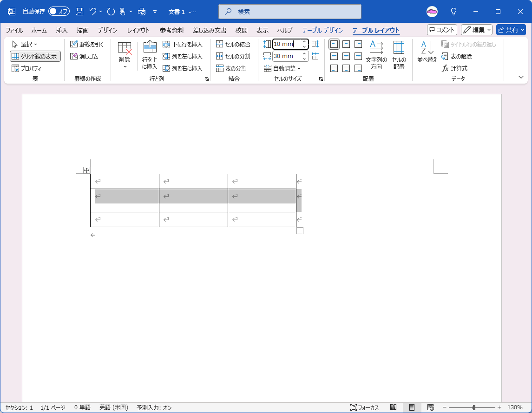Select the 消しゴム eraser tool

pyautogui.click(x=84, y=56)
